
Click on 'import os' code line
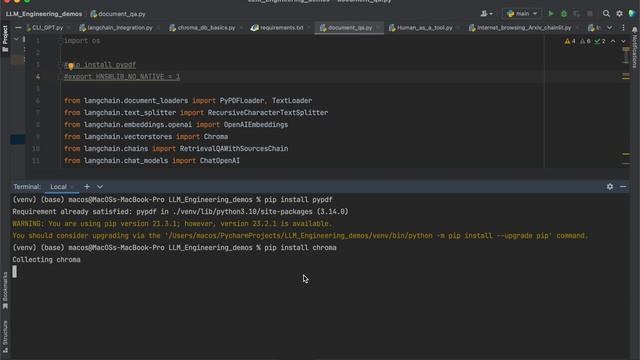pyautogui.click(x=82, y=41)
